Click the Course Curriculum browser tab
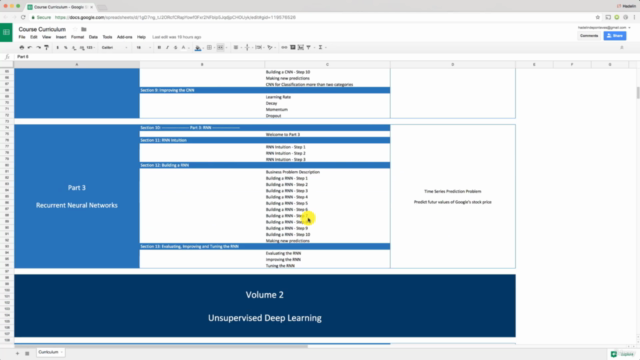The width and height of the screenshot is (640, 360). point(59,7)
